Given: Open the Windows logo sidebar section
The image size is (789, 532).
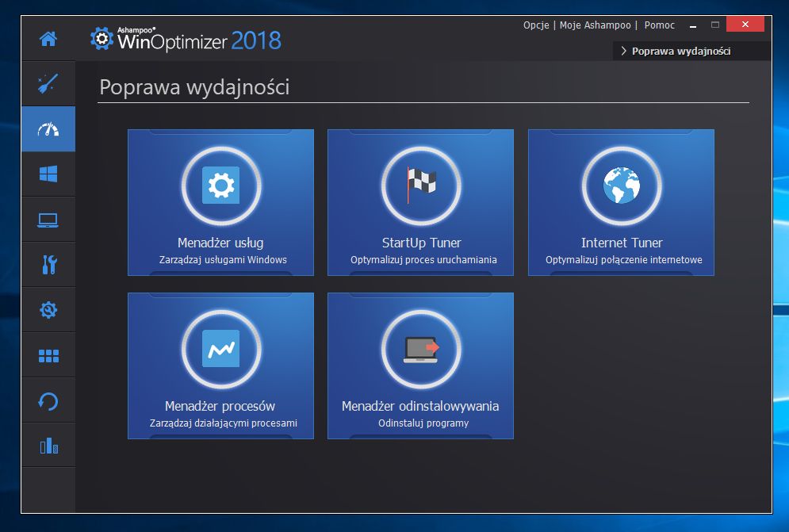Looking at the screenshot, I should pos(48,174).
